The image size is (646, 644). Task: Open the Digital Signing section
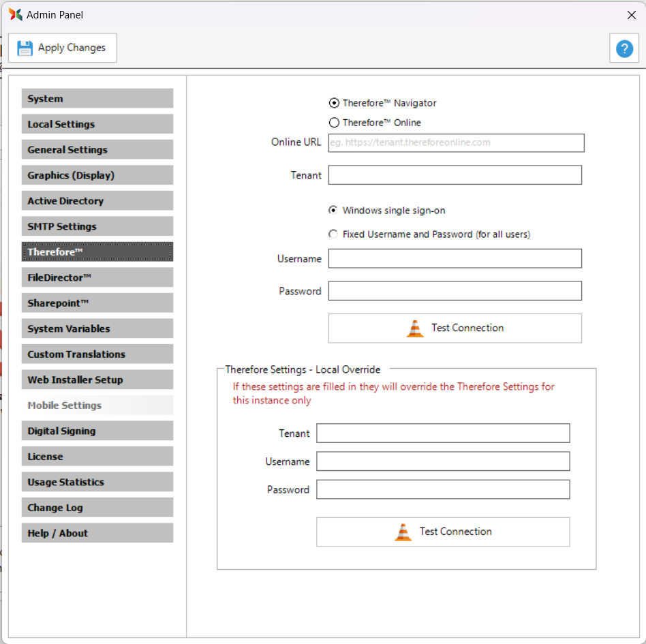click(x=97, y=431)
